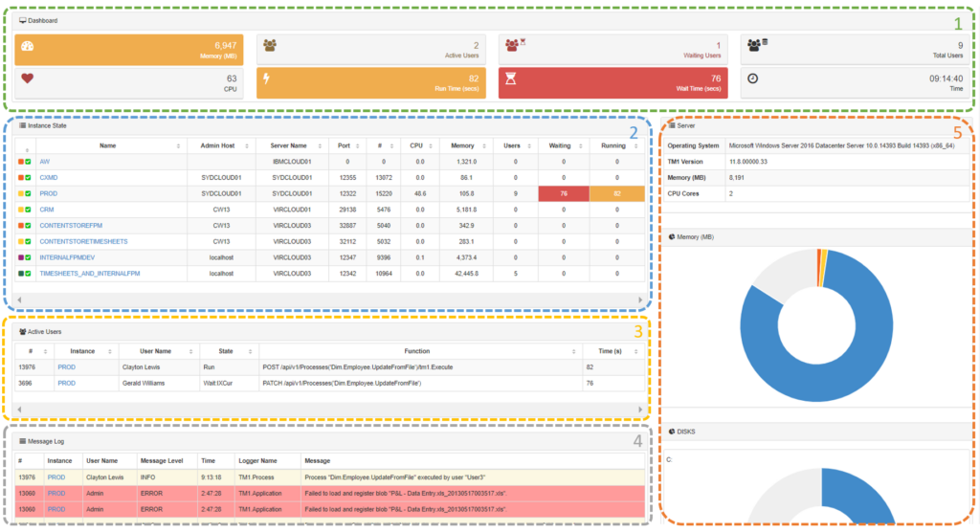This screenshot has width=980, height=532.
Task: Toggle the green checkbox for the PROD instance
Action: pos(29,193)
